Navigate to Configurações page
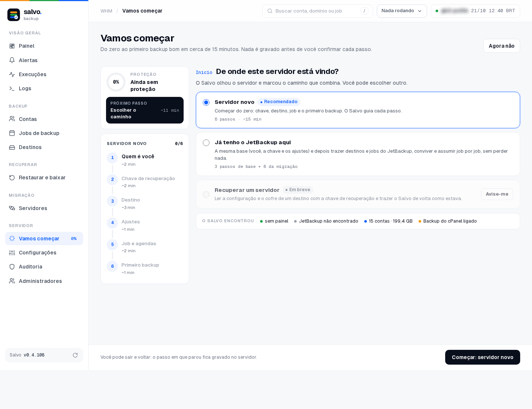532x409 pixels. (44, 253)
